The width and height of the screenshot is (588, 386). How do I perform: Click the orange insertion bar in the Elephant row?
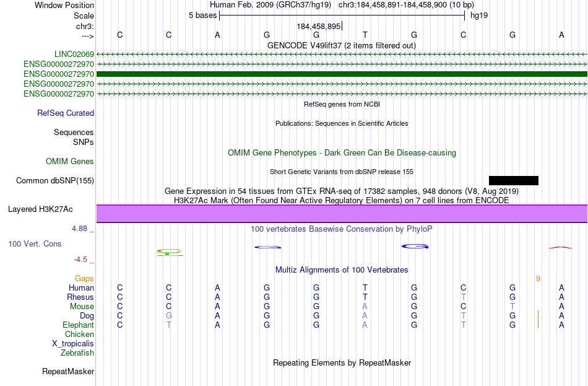[538, 324]
